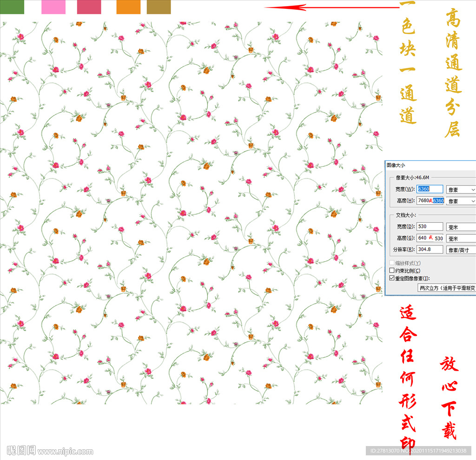Click the 宽度(D) label

tap(406, 227)
